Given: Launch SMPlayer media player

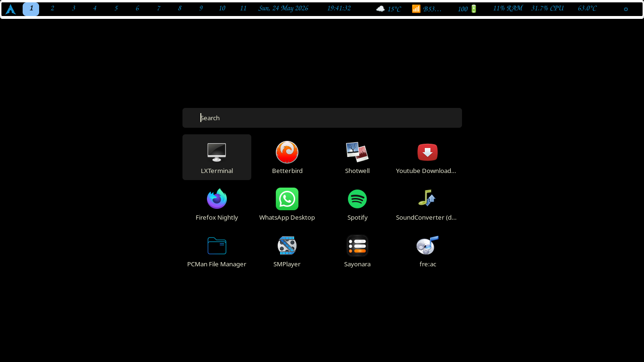Looking at the screenshot, I should (x=287, y=246).
